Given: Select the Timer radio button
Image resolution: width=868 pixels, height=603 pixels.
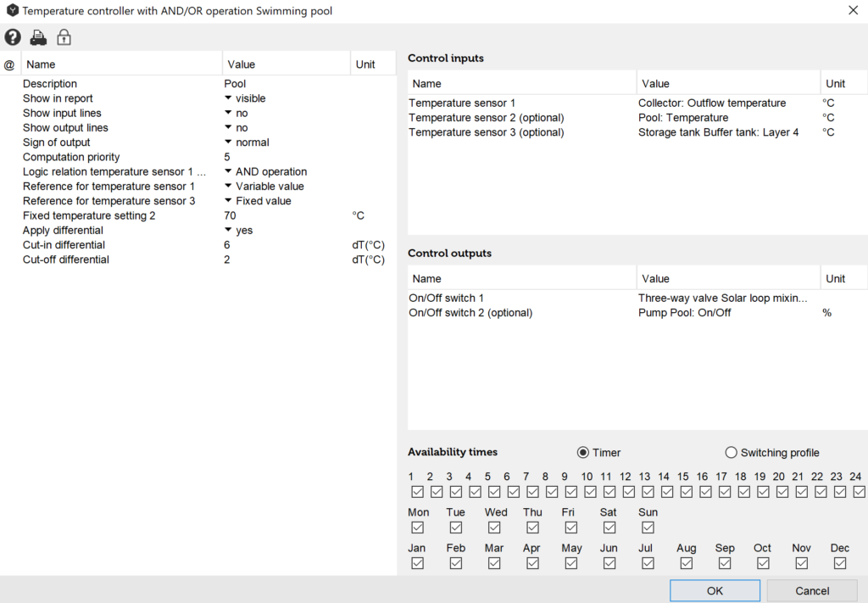Looking at the screenshot, I should (583, 453).
